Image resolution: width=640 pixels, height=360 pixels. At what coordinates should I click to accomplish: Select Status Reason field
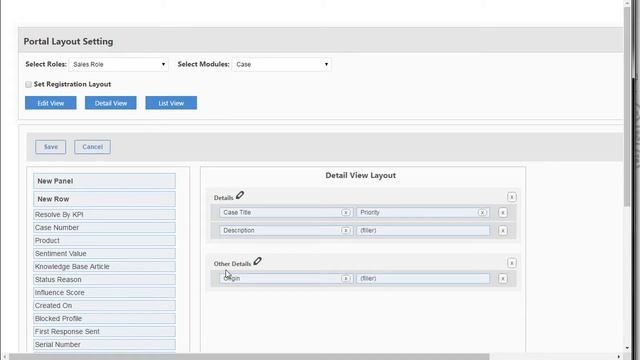point(104,280)
